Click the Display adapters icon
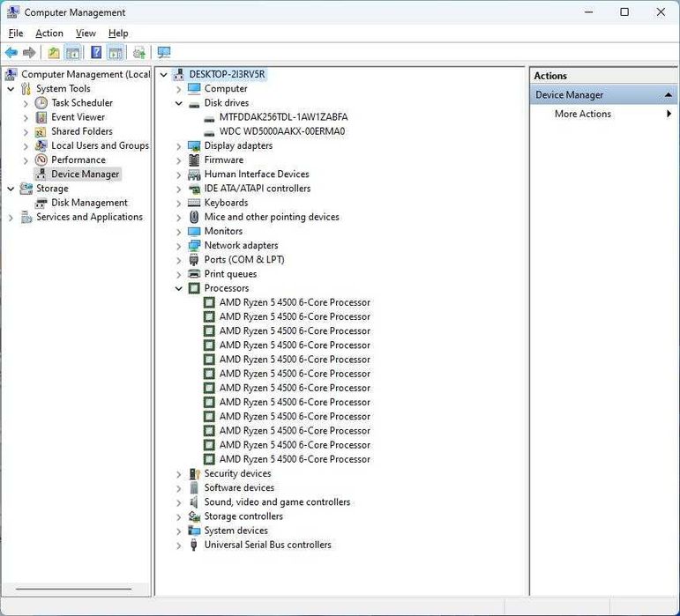Screen dimensions: 680x616 click(194, 145)
